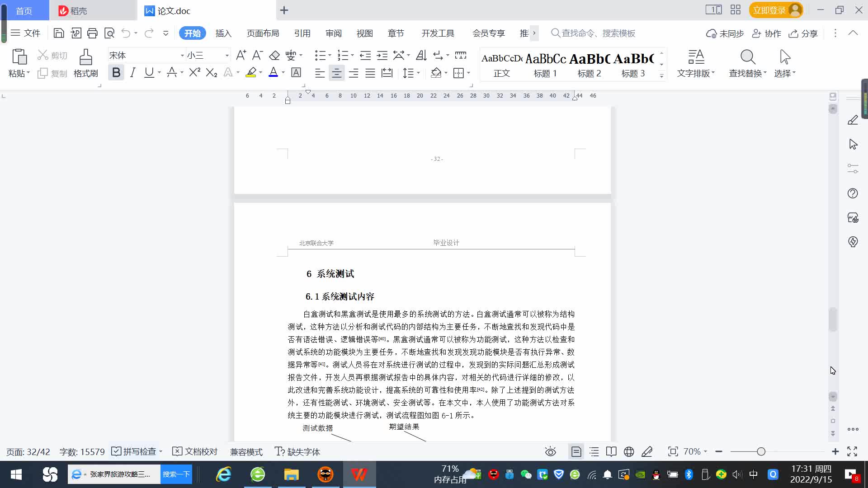The width and height of the screenshot is (868, 488).
Task: Click the help question mark in sidebar
Action: pyautogui.click(x=853, y=193)
